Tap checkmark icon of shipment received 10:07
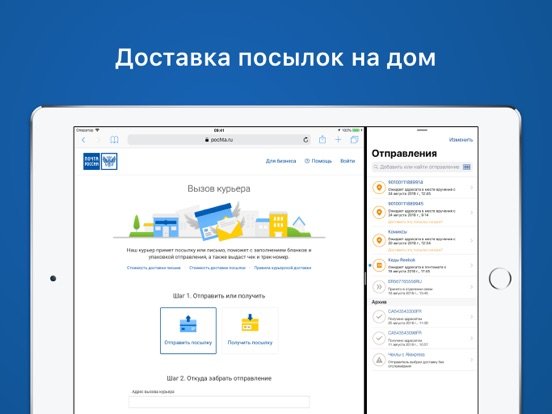This screenshot has width=552, height=414. tap(379, 338)
